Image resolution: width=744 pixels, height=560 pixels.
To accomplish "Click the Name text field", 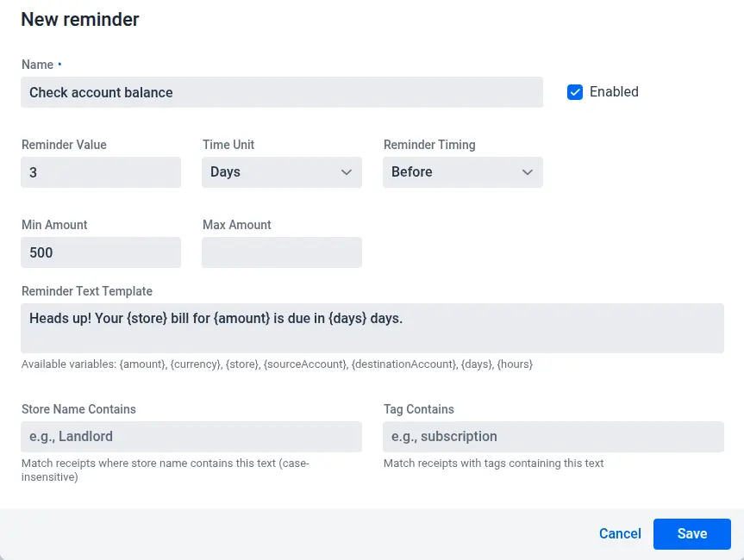I will click(x=281, y=92).
